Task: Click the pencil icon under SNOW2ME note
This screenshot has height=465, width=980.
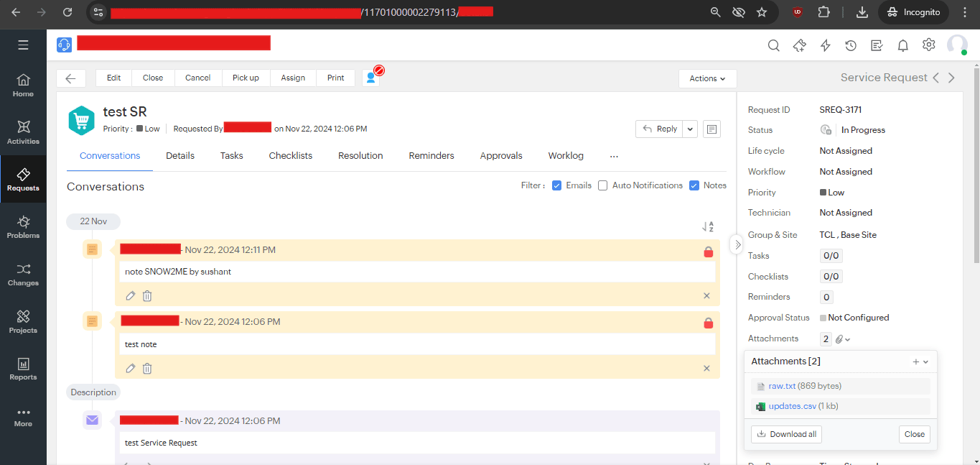Action: (x=130, y=295)
